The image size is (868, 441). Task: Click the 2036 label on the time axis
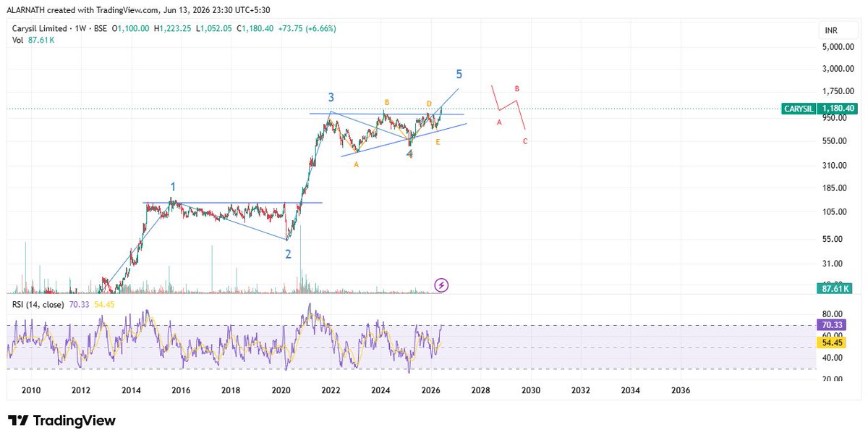pyautogui.click(x=681, y=390)
